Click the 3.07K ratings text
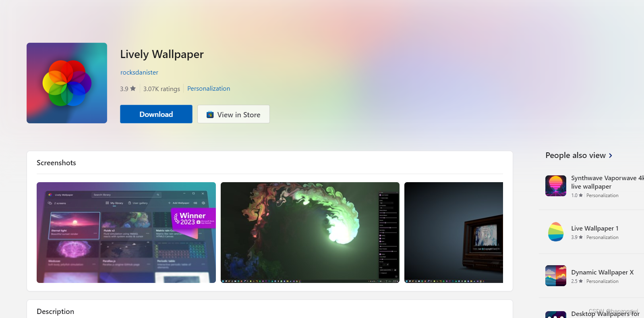 click(x=162, y=89)
